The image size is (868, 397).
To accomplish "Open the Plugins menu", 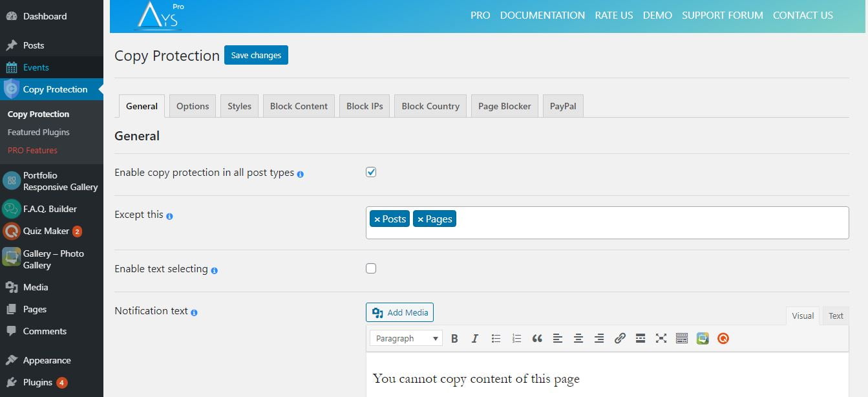I will (52, 382).
